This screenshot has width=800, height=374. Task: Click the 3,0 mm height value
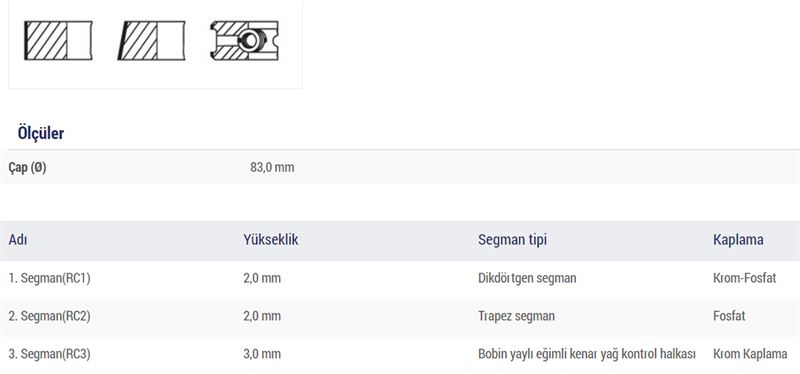click(x=262, y=354)
